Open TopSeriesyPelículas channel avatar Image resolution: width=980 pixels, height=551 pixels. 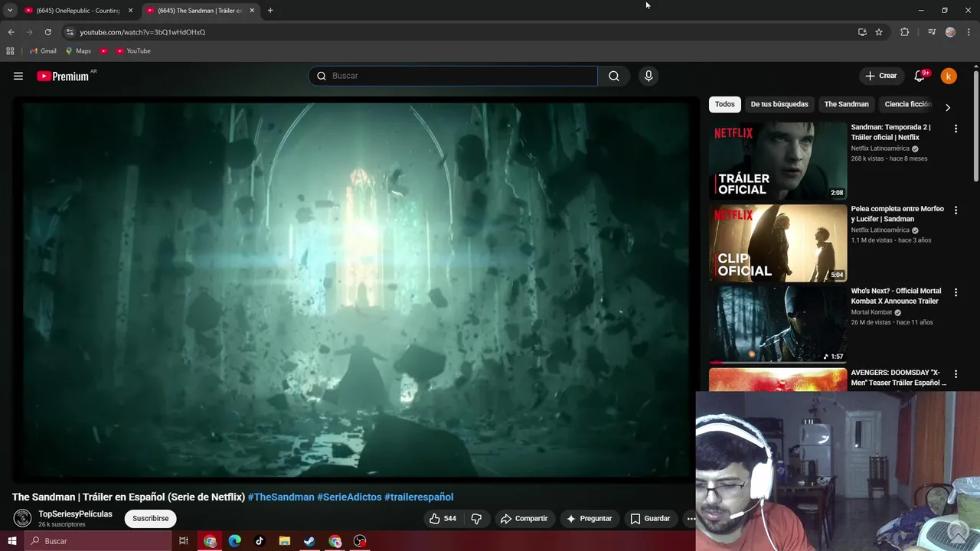point(23,518)
